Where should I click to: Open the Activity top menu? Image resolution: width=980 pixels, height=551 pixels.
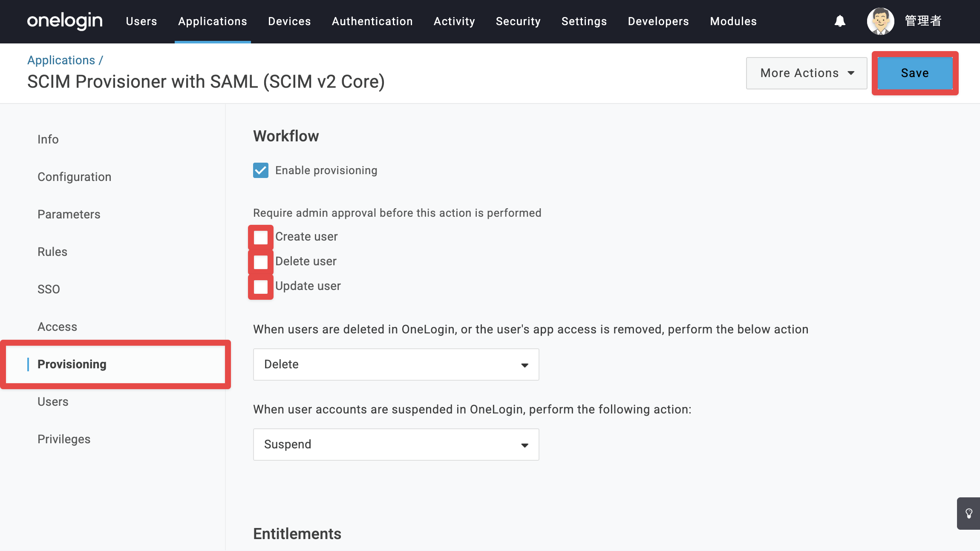454,21
